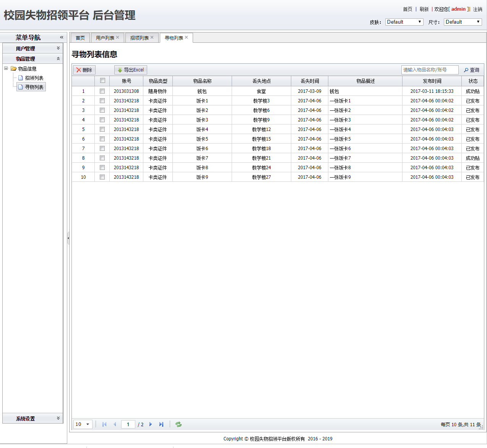Click the red X delete button
487x448 pixels.
[84, 70]
